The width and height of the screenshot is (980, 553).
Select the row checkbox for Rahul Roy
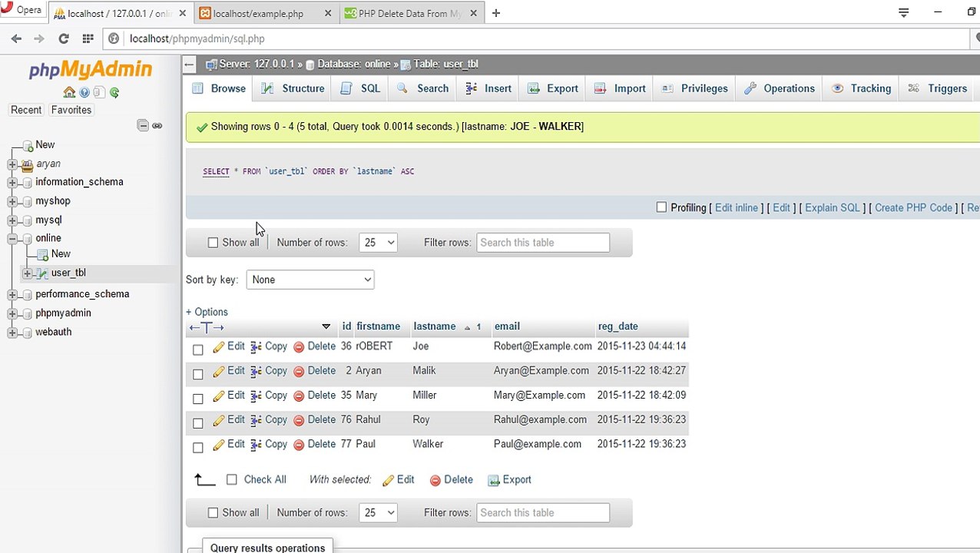click(x=198, y=423)
